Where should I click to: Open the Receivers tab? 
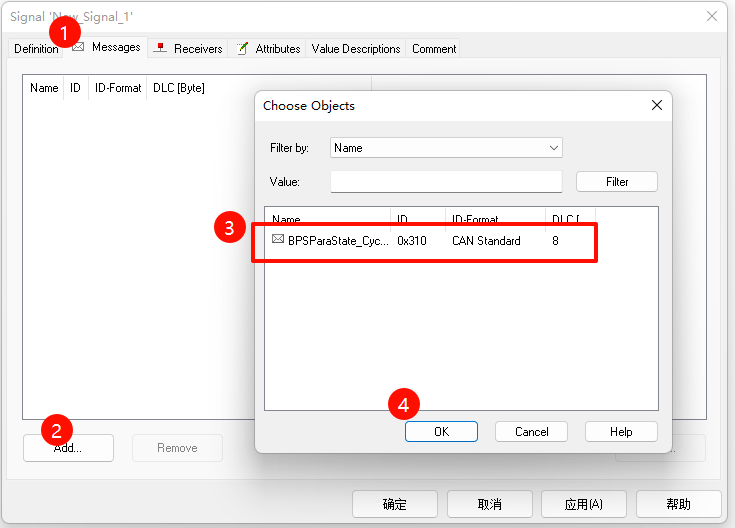188,49
